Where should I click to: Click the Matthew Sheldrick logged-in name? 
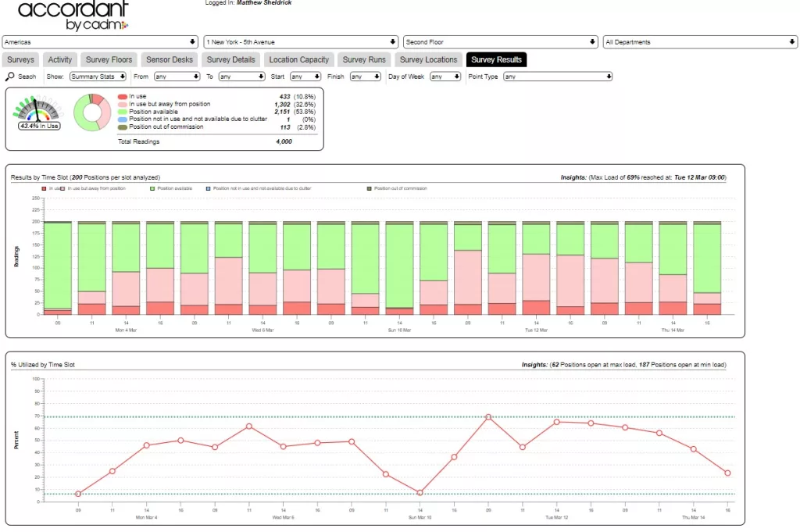(x=265, y=2)
